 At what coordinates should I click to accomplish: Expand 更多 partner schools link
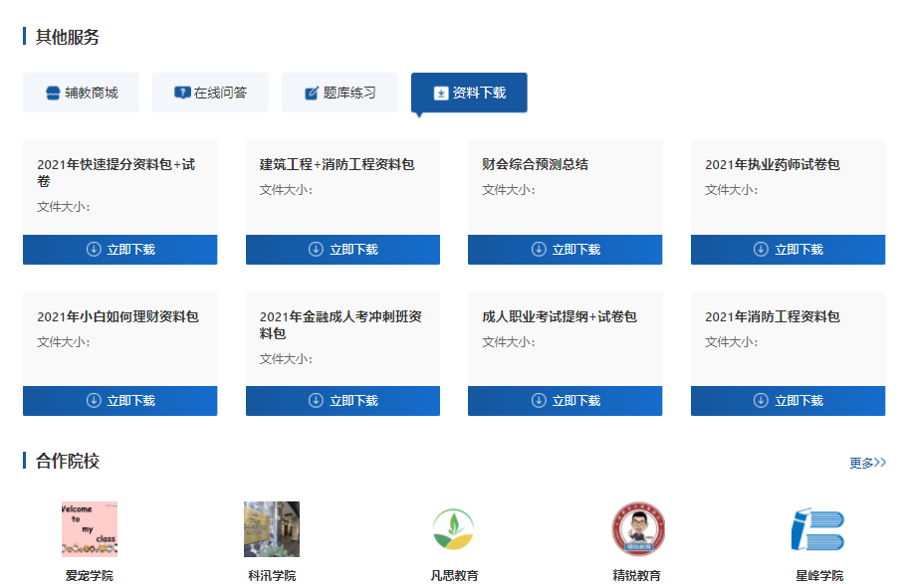coord(866,463)
